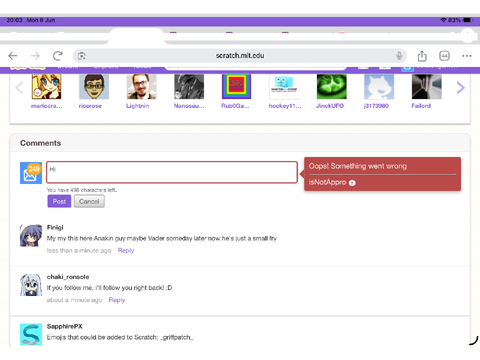Screen dimensions: 480x360
Task: Open Lightnin avatar thumbnail
Action: [141, 87]
